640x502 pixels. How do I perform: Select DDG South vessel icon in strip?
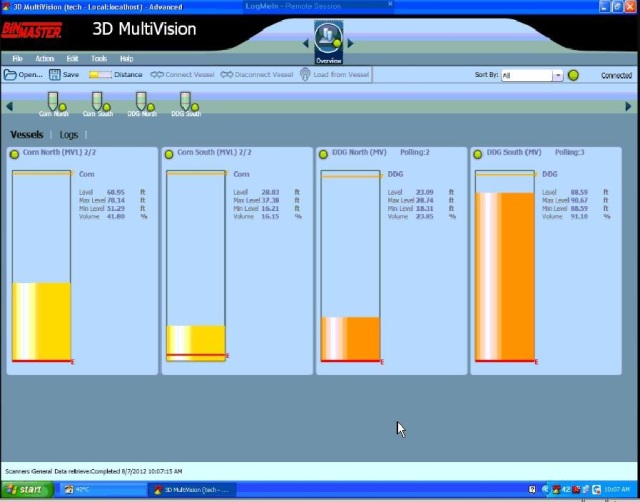(187, 104)
